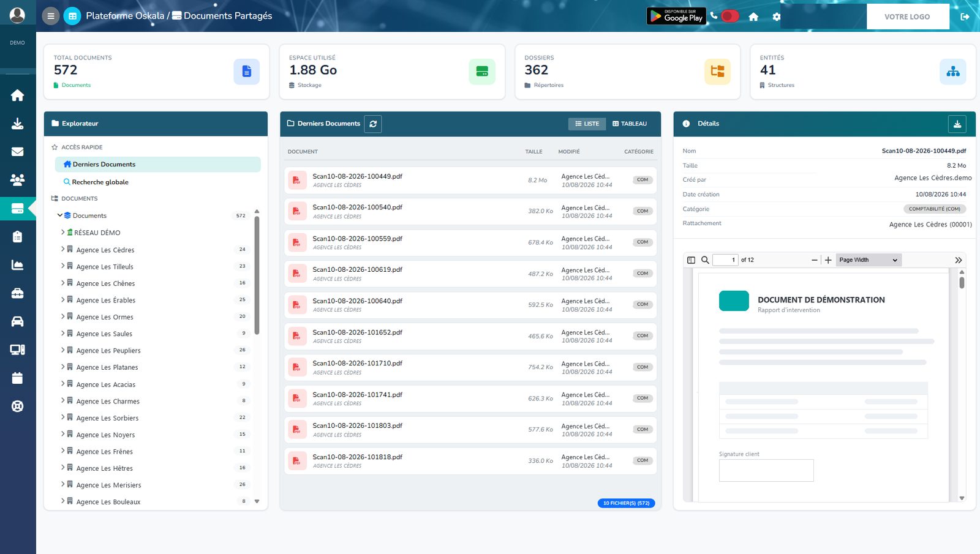Open the sidebar users group icon
The height and width of the screenshot is (554, 980).
click(x=18, y=180)
